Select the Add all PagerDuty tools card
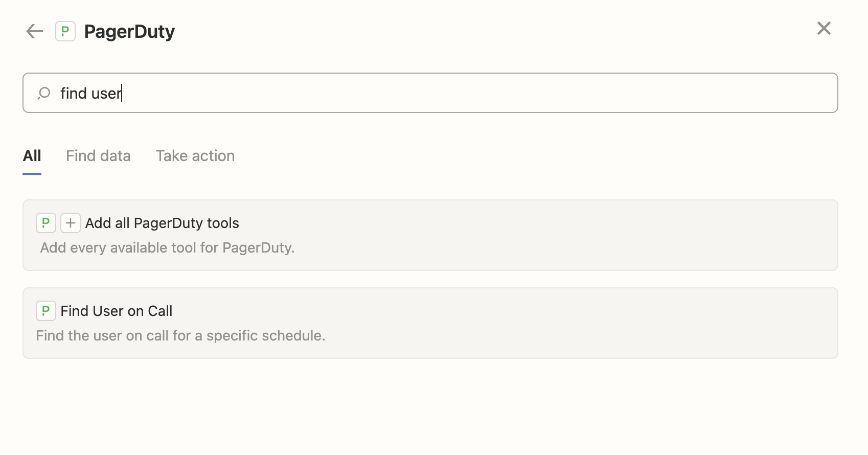Image resolution: width=868 pixels, height=455 pixels. 430,235
